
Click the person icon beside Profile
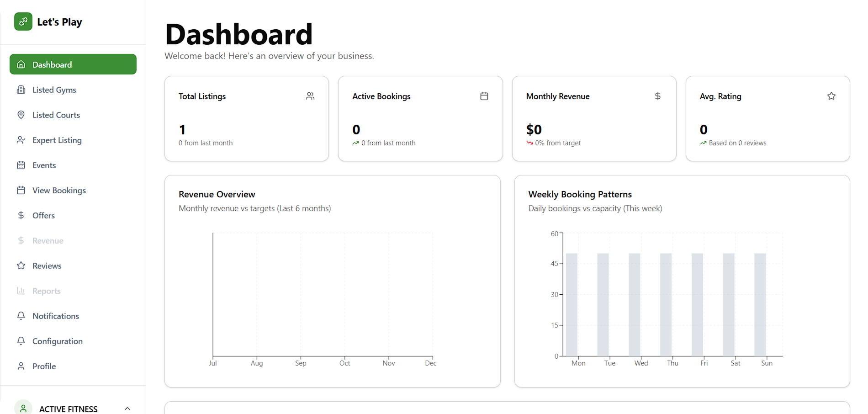(21, 366)
